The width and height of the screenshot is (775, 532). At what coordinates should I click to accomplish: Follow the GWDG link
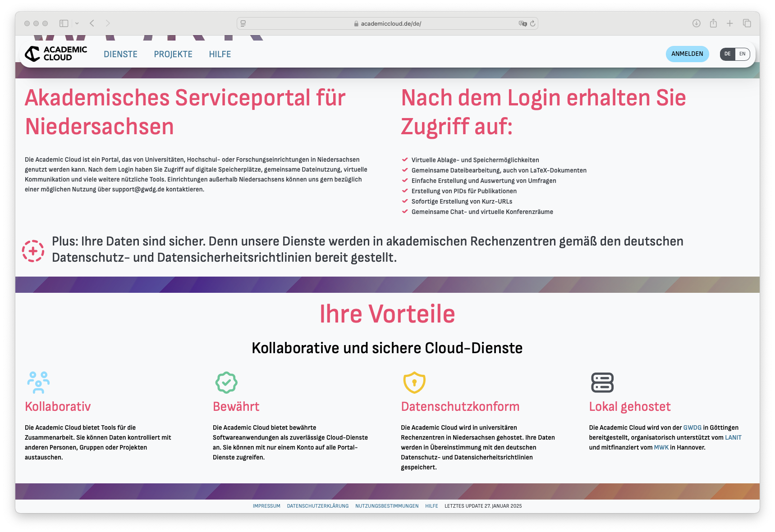point(691,427)
